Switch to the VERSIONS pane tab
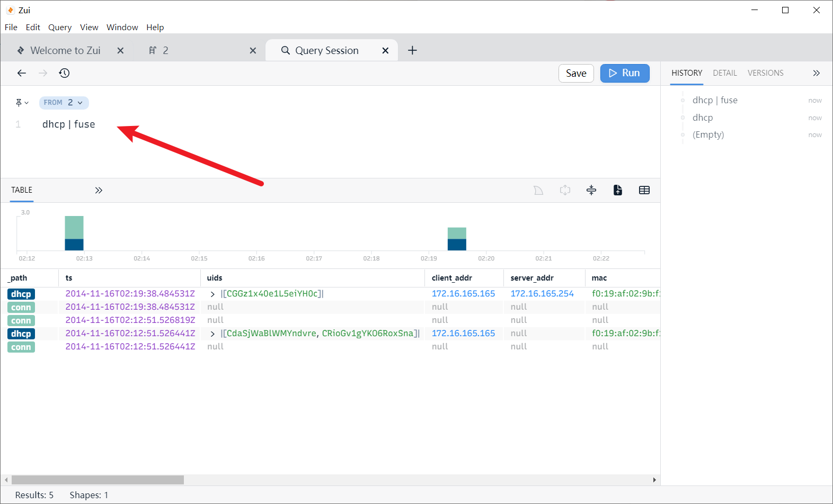 pyautogui.click(x=765, y=73)
